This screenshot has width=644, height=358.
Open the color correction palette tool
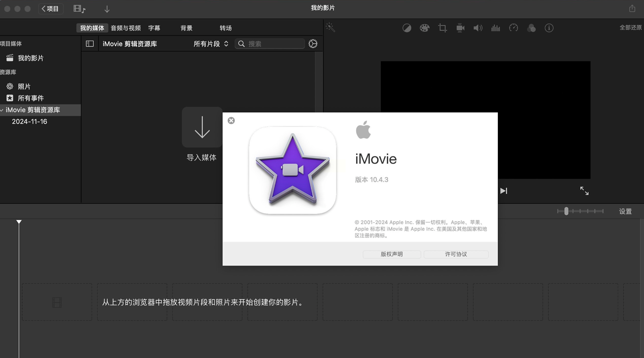coord(425,28)
